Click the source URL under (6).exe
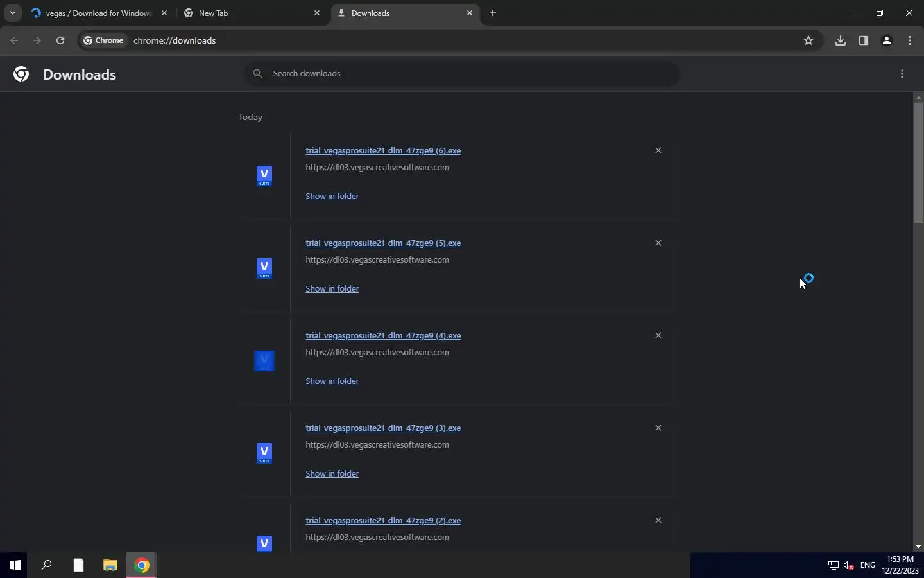The width and height of the screenshot is (924, 578). (x=377, y=167)
